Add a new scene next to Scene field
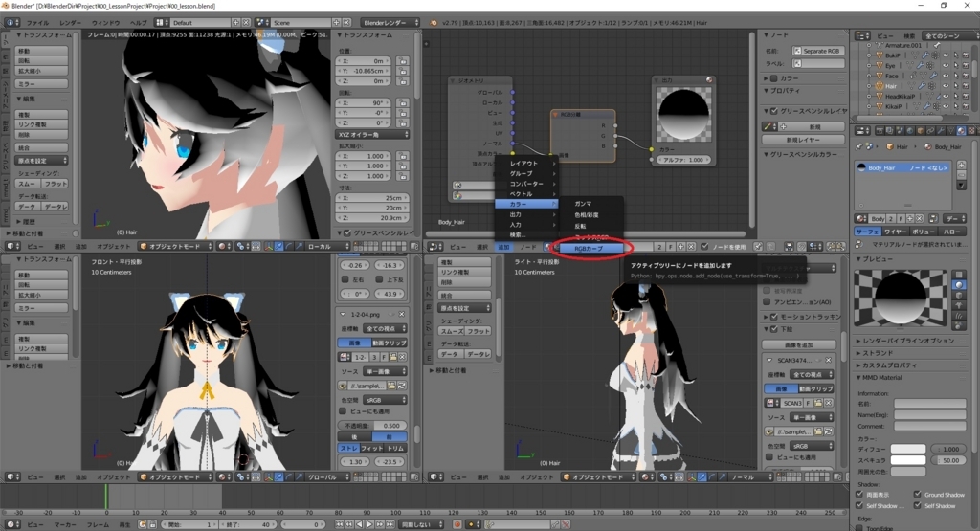Screen dimensions: 980x531 click(x=337, y=23)
